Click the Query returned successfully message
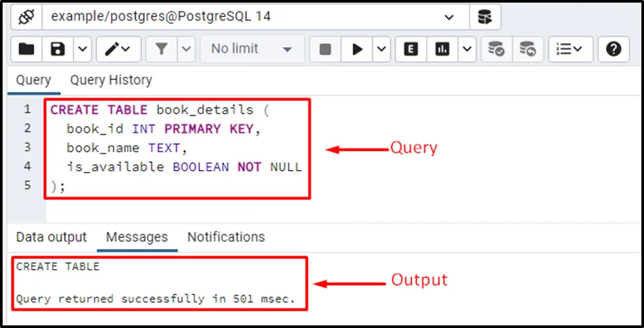The height and width of the screenshot is (328, 644). click(156, 299)
